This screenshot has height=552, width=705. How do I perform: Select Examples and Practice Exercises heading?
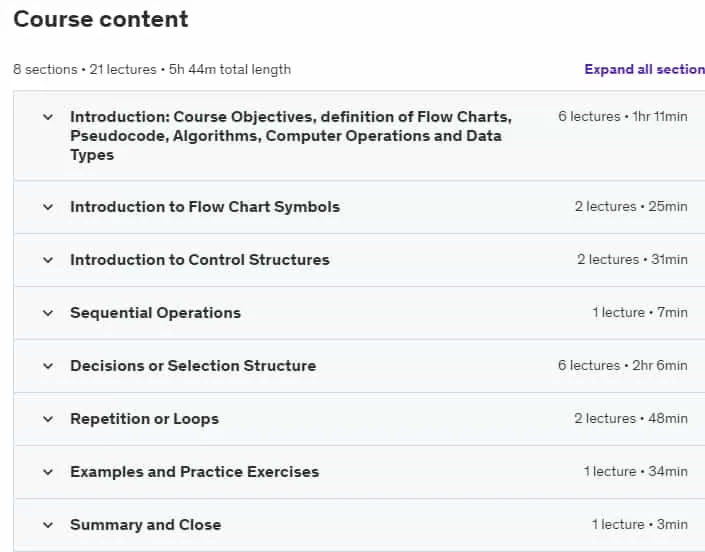[195, 472]
